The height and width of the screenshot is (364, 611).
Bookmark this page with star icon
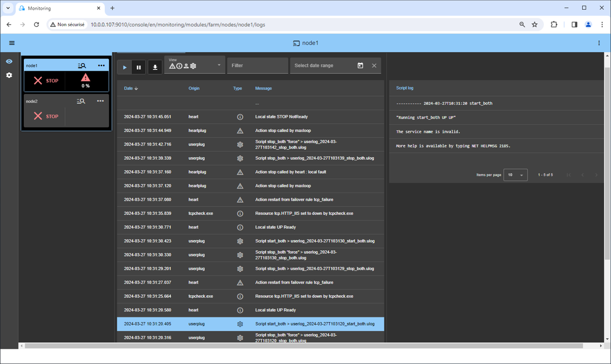pyautogui.click(x=535, y=24)
